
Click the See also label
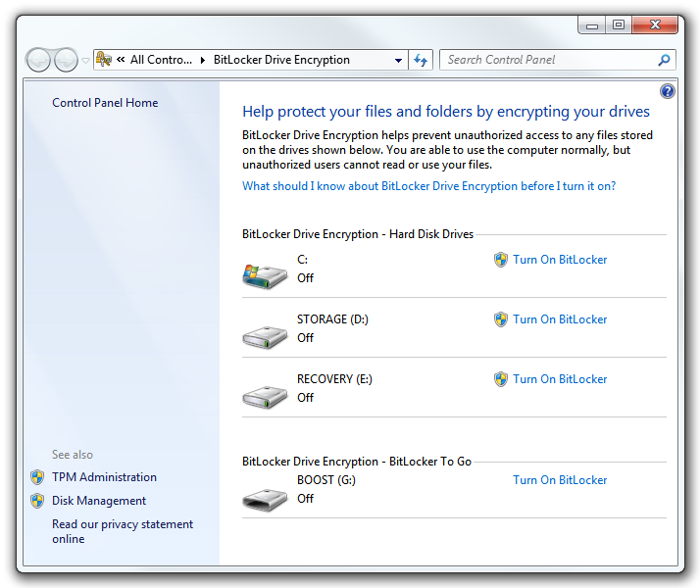click(73, 455)
